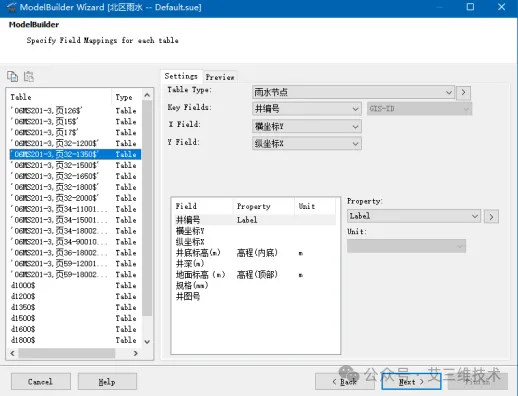Expand the X Field dropdown
The width and height of the screenshot is (518, 396).
(x=307, y=126)
